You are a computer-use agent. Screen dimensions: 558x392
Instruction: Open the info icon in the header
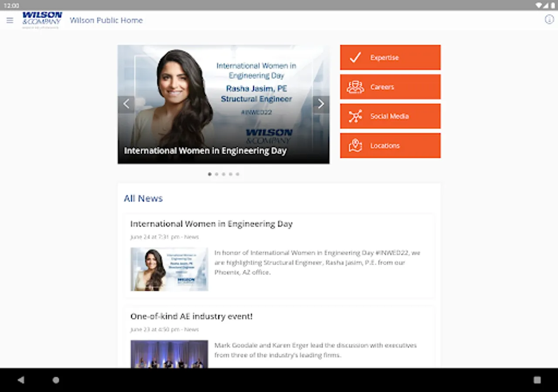[x=549, y=20]
